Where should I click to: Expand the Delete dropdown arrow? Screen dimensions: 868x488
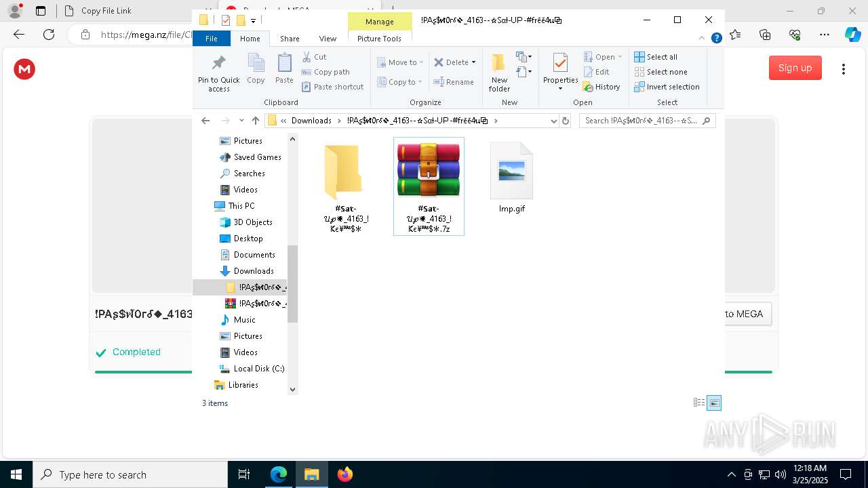pyautogui.click(x=473, y=62)
